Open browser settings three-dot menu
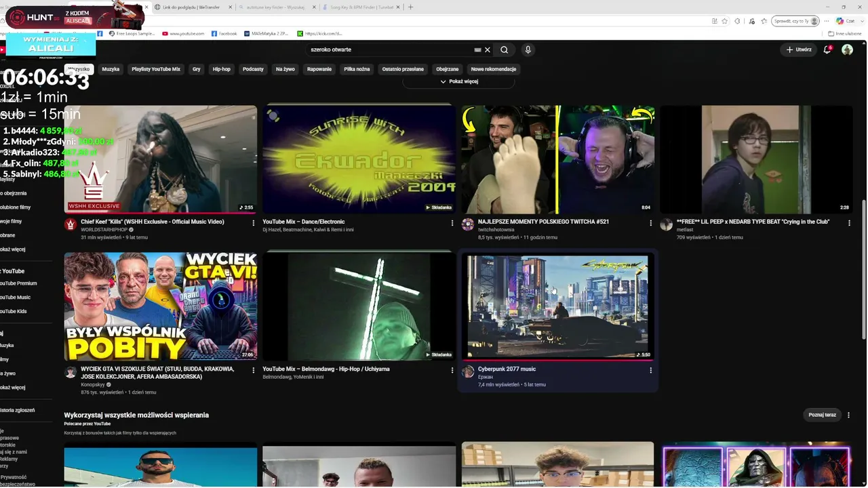 click(x=826, y=21)
